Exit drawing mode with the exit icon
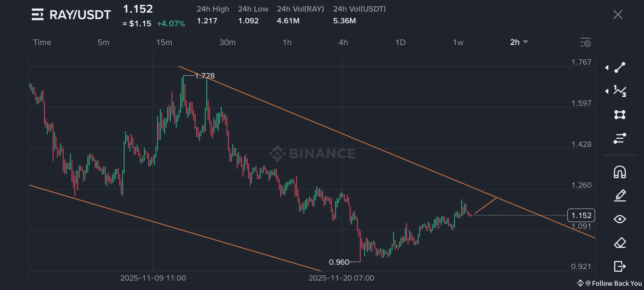 pyautogui.click(x=620, y=266)
